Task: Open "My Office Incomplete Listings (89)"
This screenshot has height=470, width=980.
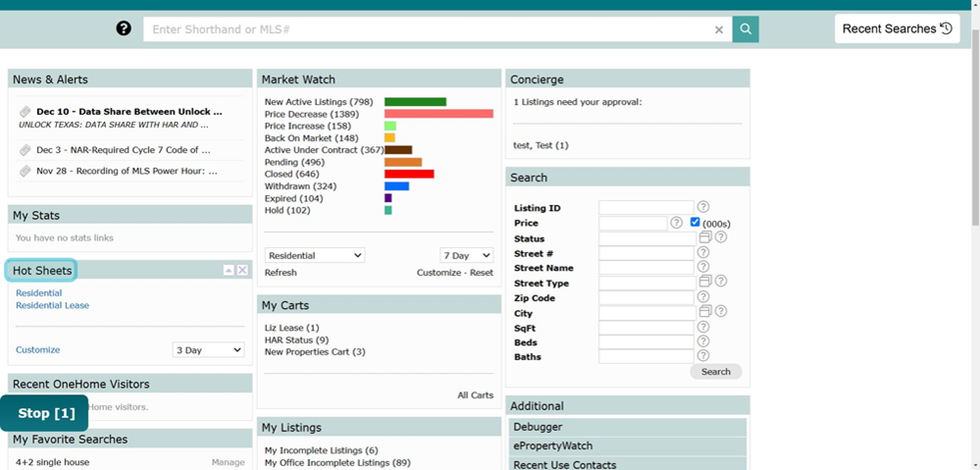Action: tap(337, 462)
